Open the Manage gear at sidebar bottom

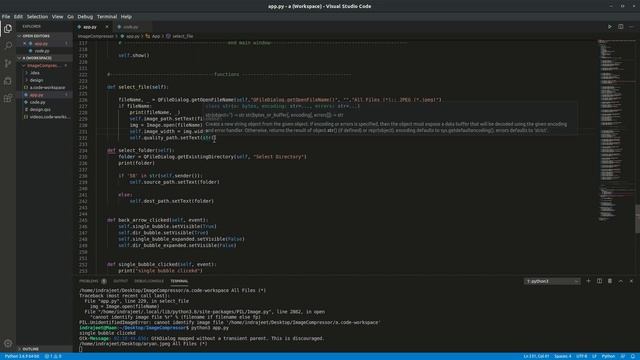click(x=8, y=343)
